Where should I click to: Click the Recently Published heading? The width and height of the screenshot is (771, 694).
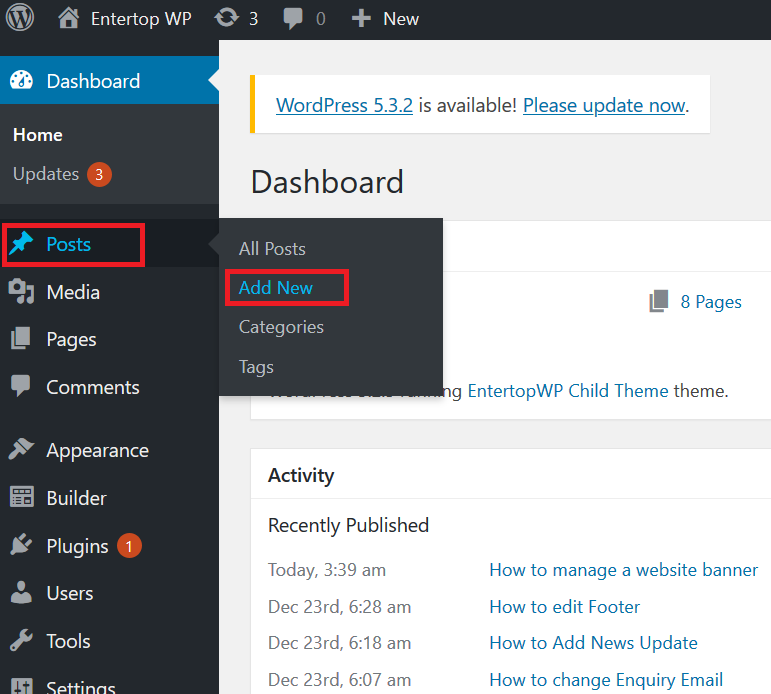point(348,525)
